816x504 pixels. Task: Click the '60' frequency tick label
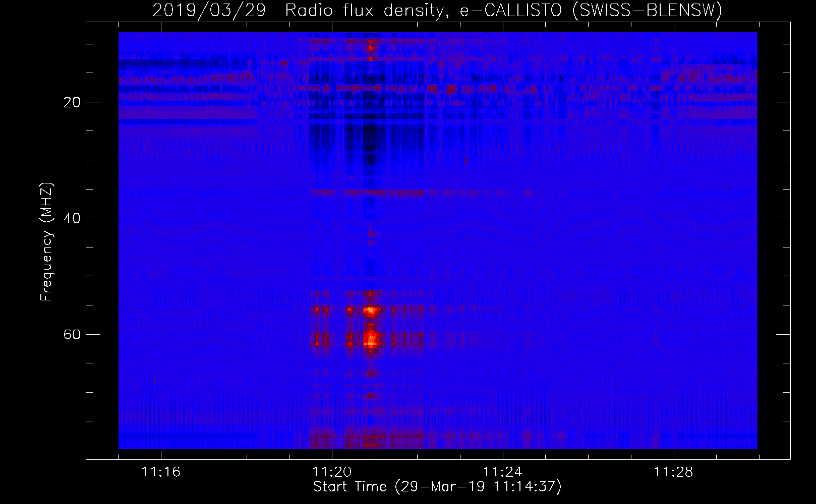coord(72,335)
